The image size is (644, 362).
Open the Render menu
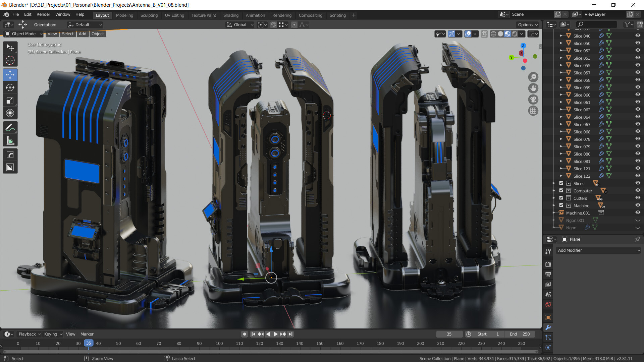tap(43, 14)
